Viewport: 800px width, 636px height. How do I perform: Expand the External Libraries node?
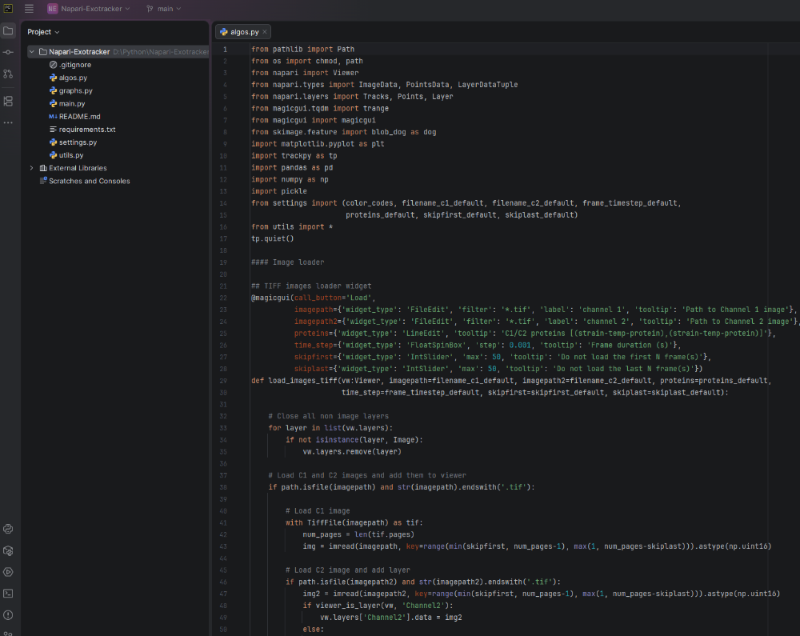pos(31,168)
